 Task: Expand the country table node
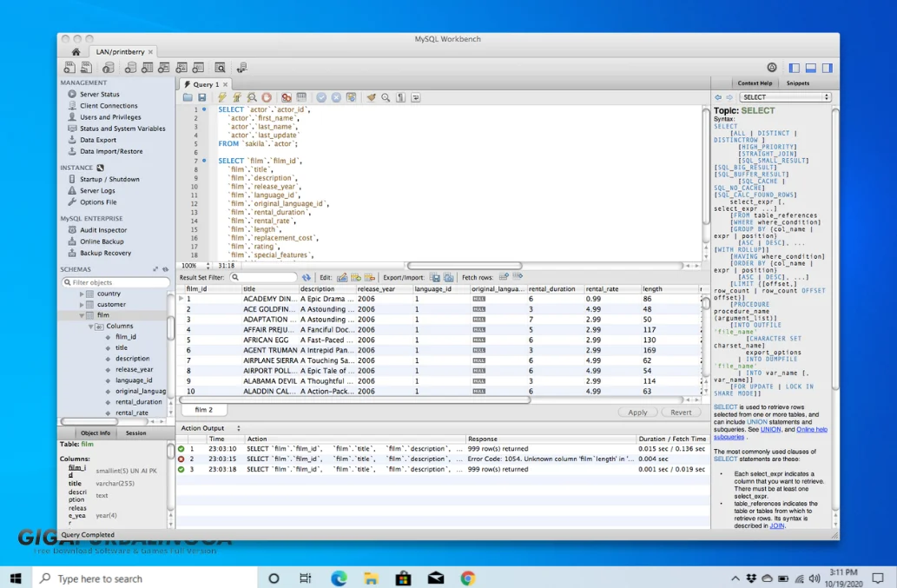(x=82, y=294)
